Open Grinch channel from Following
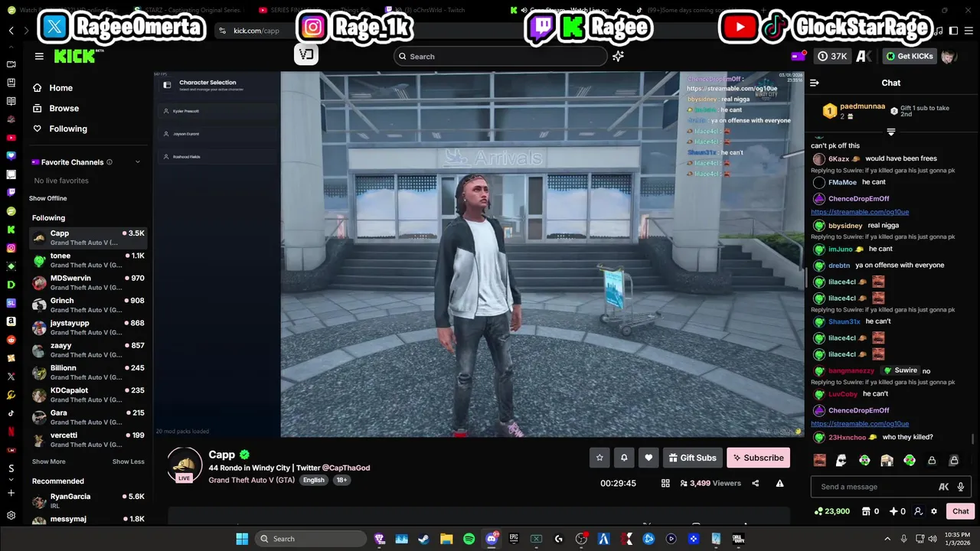Screen dimensions: 980x551 87,305
